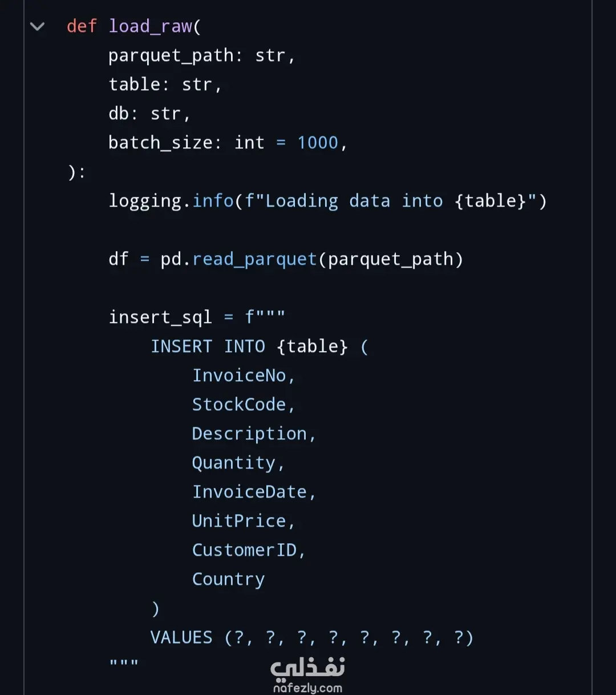Click the VALUES keyword in the SQL

[181, 637]
